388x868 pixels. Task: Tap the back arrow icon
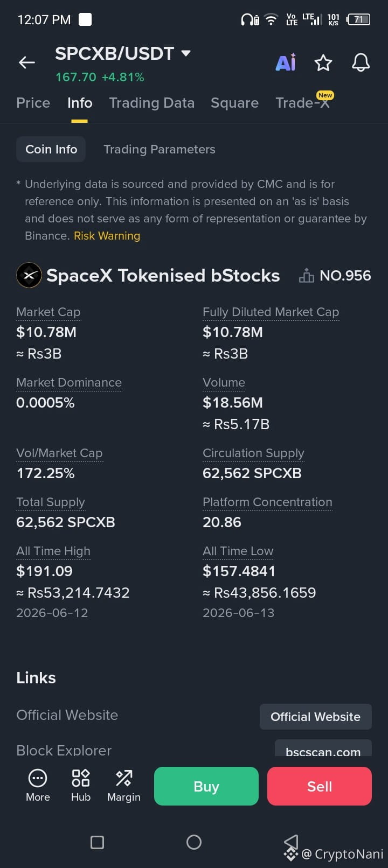pos(27,63)
